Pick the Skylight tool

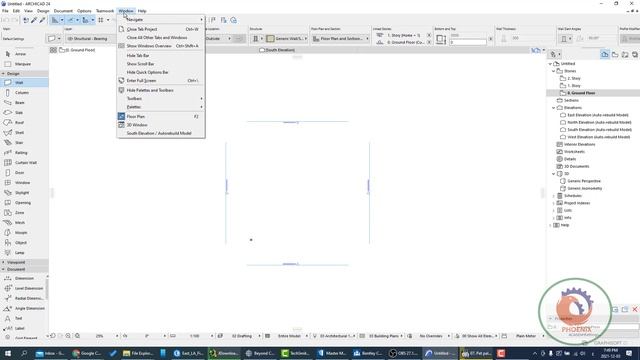click(x=22, y=193)
